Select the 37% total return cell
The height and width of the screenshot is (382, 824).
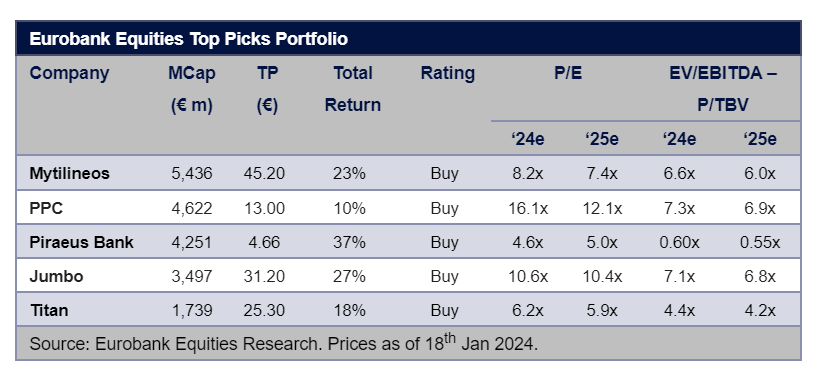pos(349,242)
